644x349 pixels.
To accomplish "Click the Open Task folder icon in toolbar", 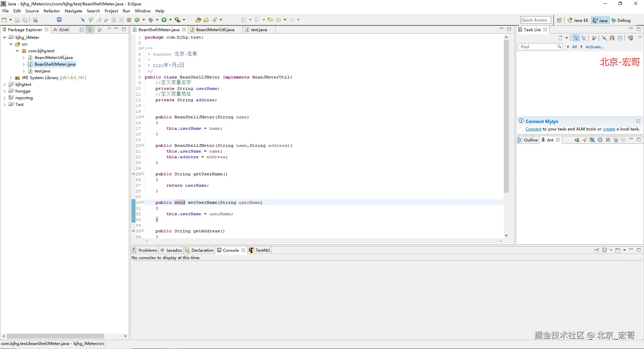I will point(206,20).
